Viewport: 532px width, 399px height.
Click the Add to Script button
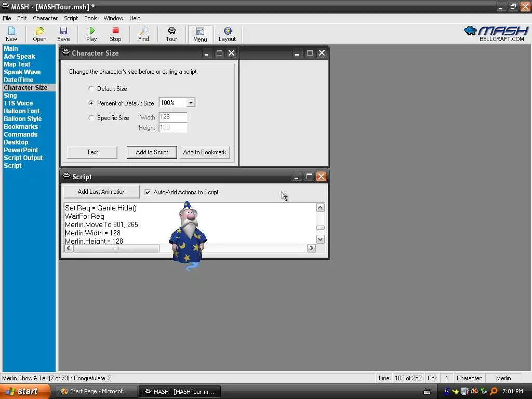(152, 152)
